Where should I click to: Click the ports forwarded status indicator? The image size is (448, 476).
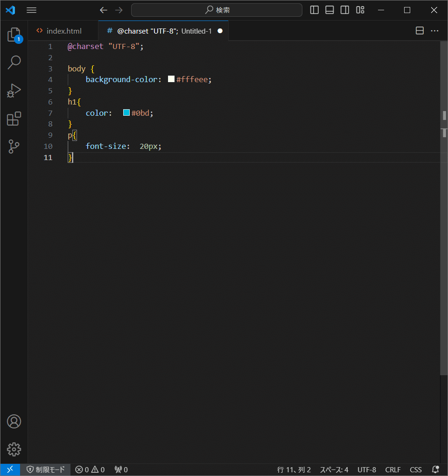click(121, 469)
